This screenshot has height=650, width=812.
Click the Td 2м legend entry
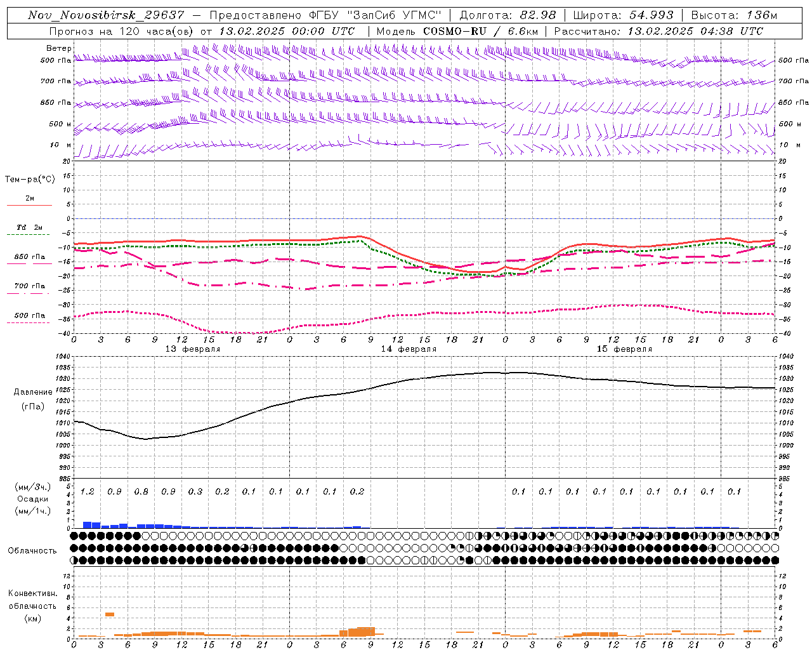pos(30,227)
